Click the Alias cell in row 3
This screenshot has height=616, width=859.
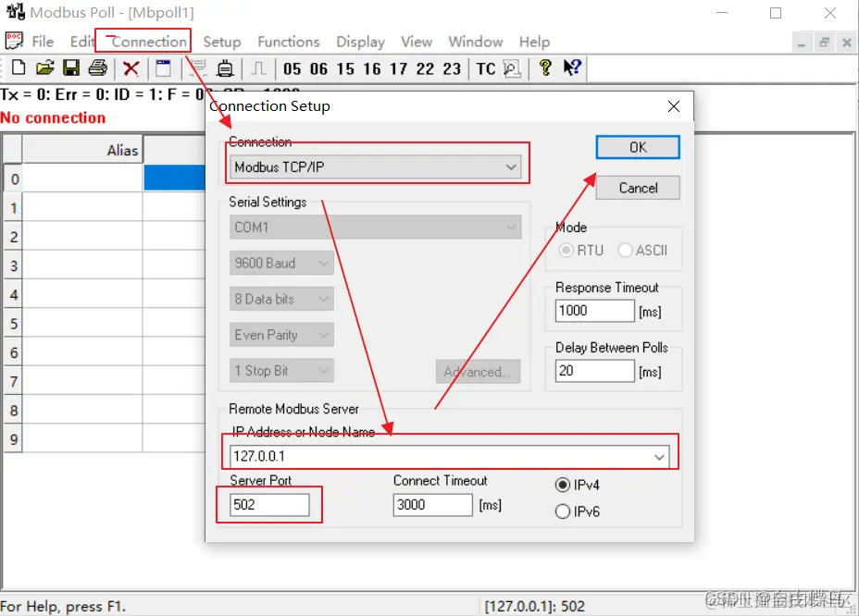click(82, 265)
